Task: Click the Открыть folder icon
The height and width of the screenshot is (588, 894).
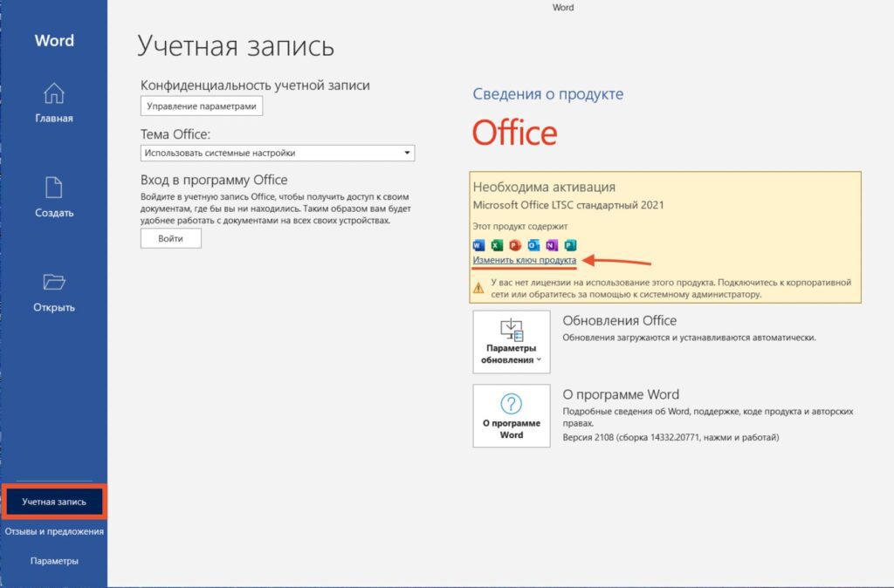Action: (x=54, y=283)
